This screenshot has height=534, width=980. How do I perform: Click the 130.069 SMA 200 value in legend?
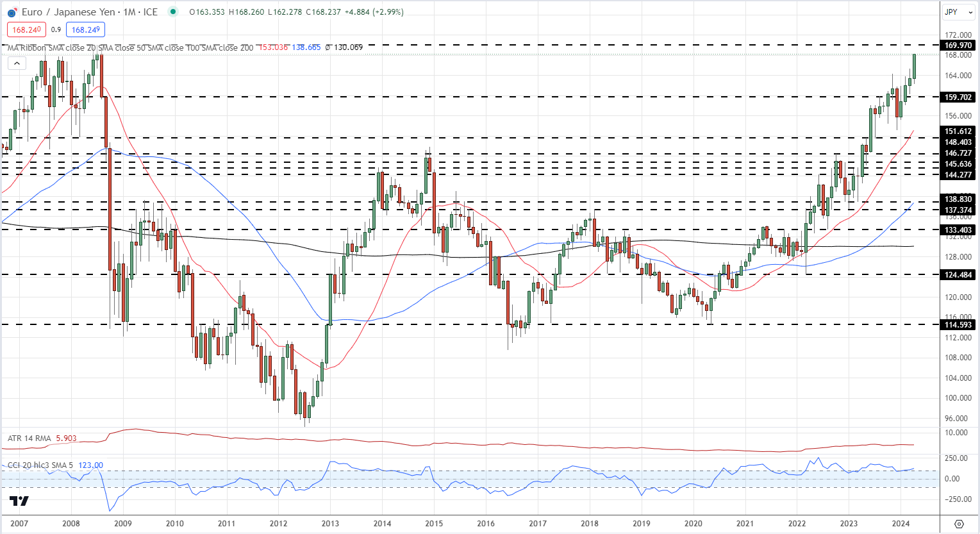pyautogui.click(x=348, y=47)
